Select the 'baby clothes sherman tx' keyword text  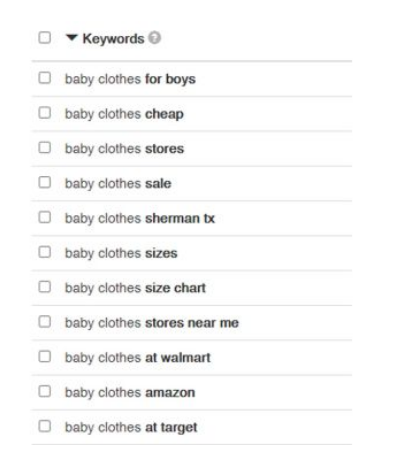tap(140, 219)
